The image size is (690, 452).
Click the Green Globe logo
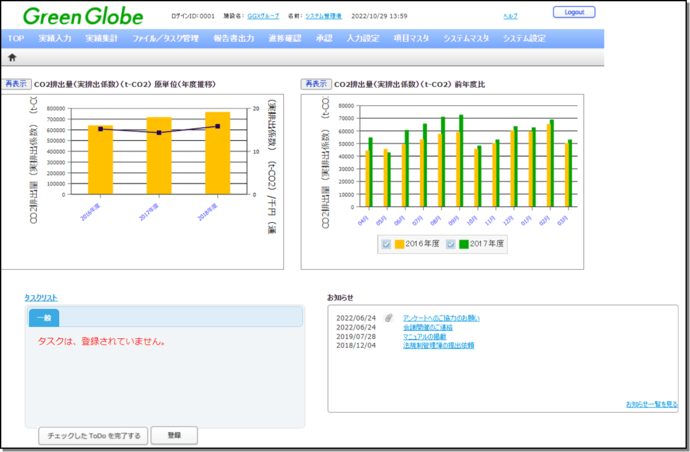[x=82, y=17]
